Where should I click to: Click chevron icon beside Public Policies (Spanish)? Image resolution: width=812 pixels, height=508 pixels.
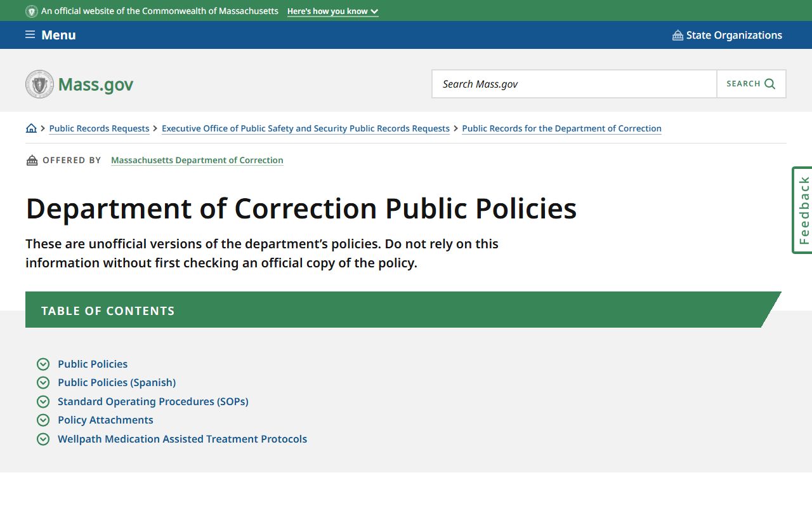click(43, 382)
